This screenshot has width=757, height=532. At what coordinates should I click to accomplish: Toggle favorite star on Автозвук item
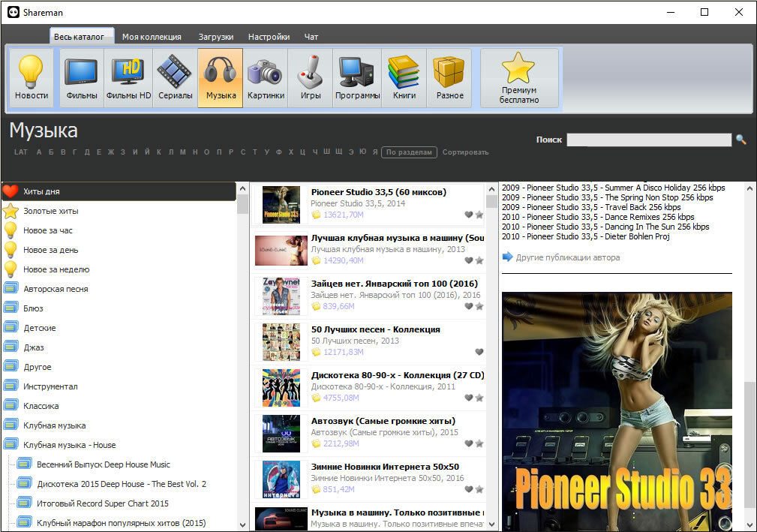click(x=479, y=443)
